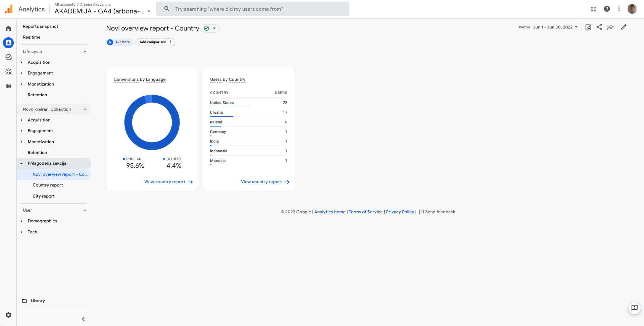The height and width of the screenshot is (326, 644).
Task: Expand the Demographics topic
Action: coord(21,221)
